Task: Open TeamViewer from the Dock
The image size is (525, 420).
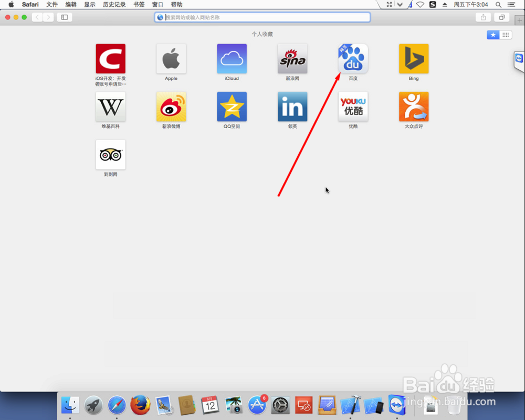Action: coord(397,405)
